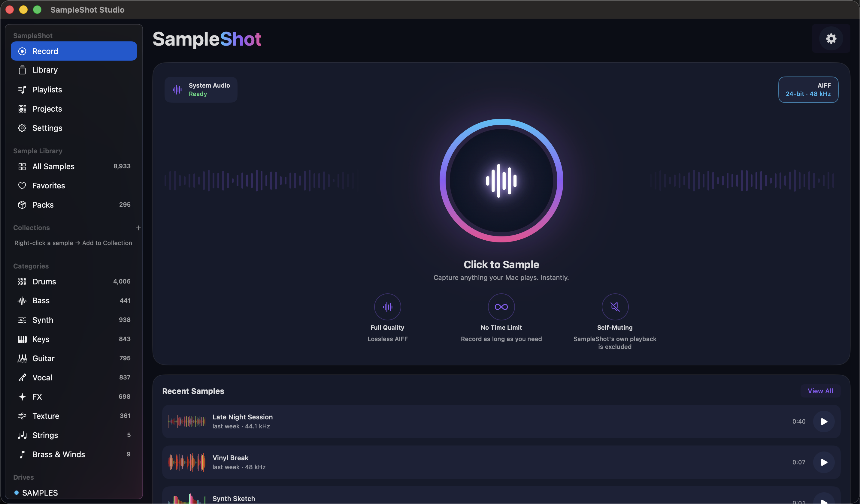Click the Full Quality waveform icon
The image size is (860, 504).
coord(387,307)
